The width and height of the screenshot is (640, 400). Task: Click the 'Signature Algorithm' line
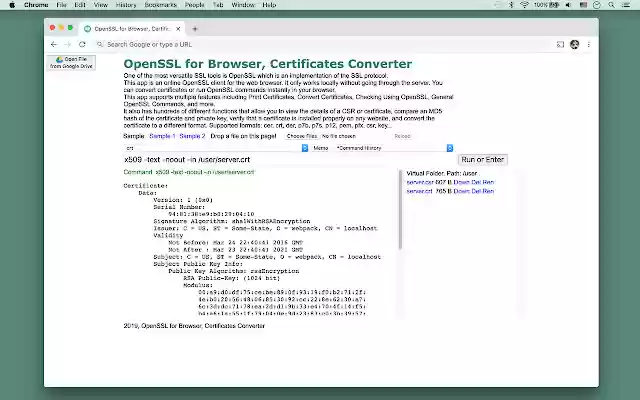pos(232,221)
